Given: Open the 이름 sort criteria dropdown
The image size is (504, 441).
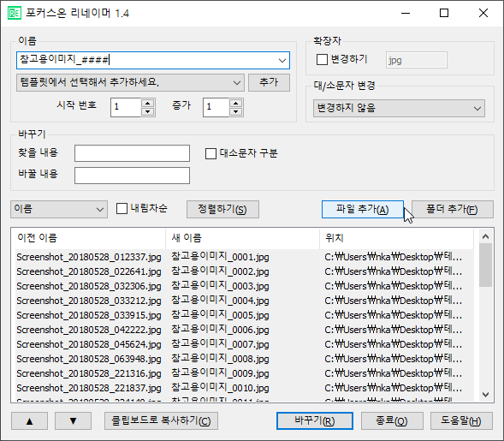Looking at the screenshot, I should 100,210.
